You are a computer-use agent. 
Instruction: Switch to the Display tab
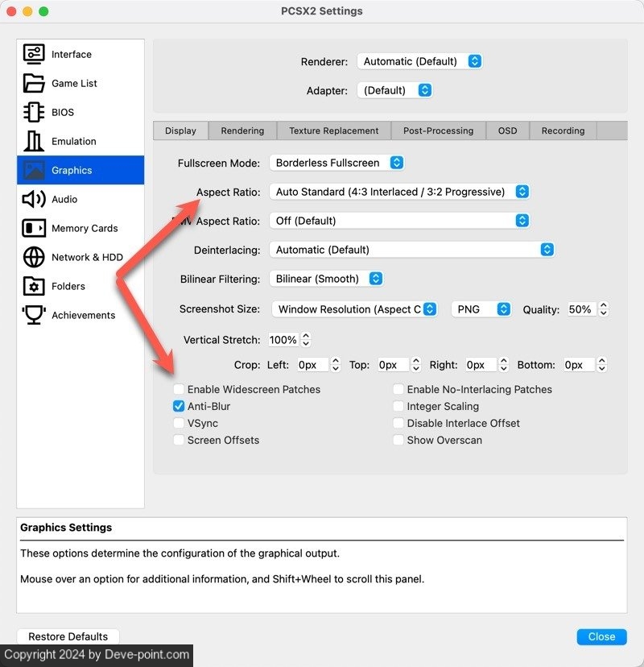[x=180, y=130]
